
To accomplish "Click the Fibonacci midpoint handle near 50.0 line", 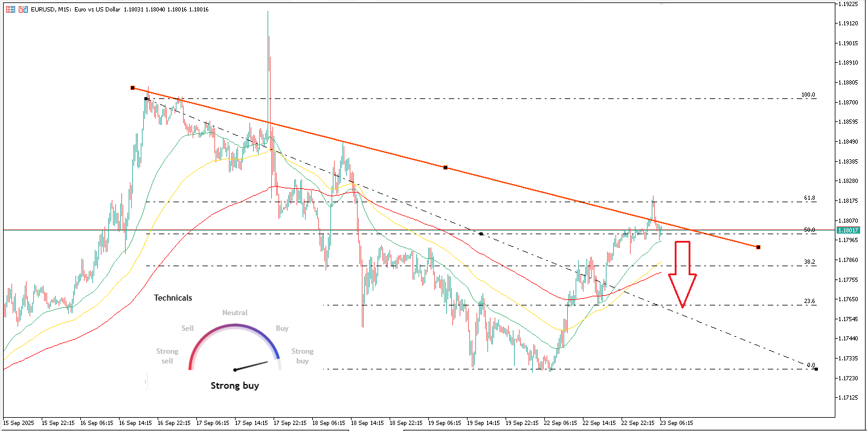I will (x=481, y=234).
